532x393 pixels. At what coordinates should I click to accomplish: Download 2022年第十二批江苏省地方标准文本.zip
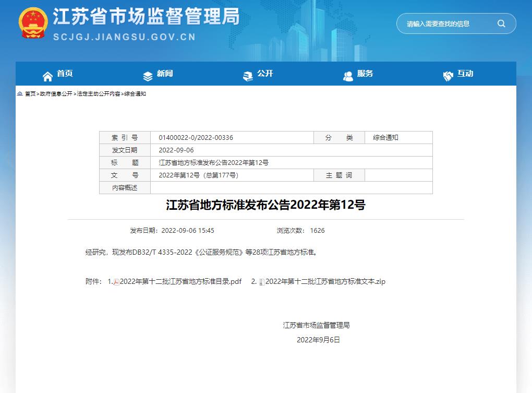(325, 281)
